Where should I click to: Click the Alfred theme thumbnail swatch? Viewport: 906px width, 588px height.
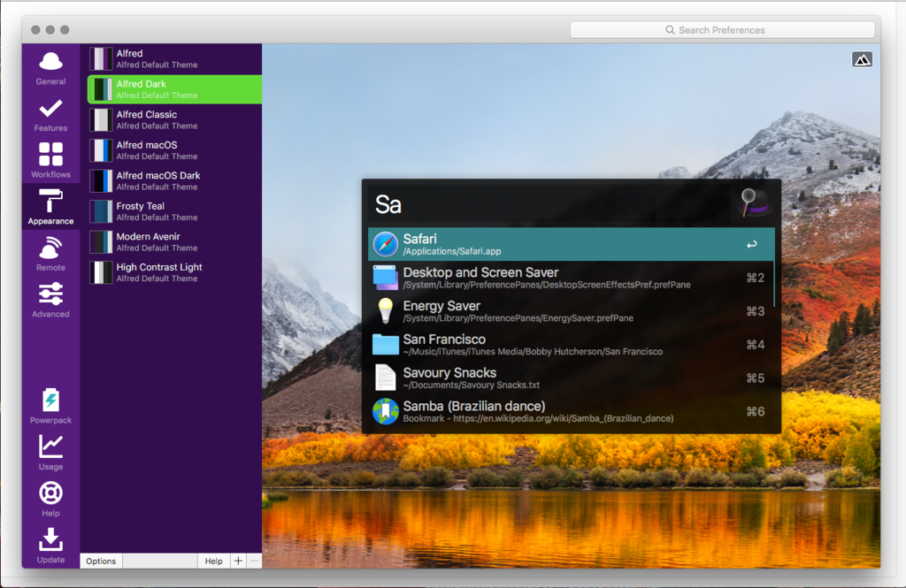click(x=101, y=59)
